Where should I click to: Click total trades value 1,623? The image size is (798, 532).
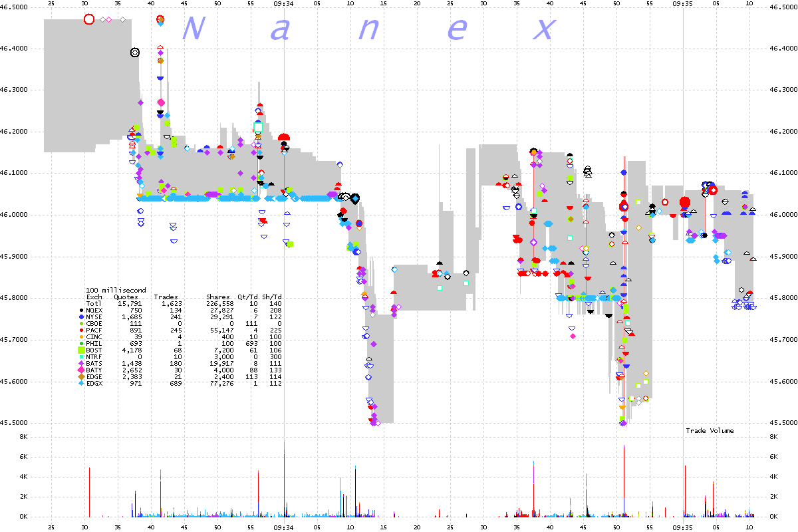tap(172, 303)
